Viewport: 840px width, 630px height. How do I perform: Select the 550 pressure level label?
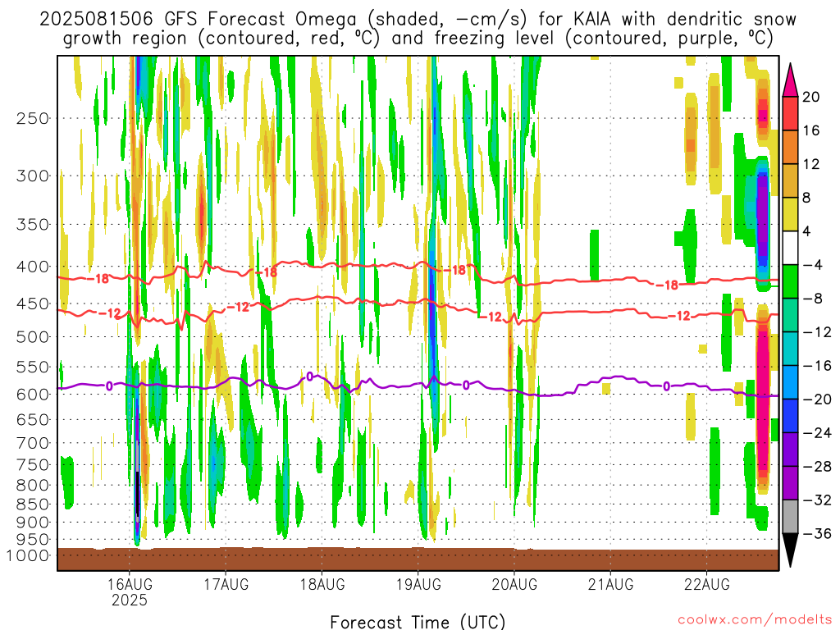tap(33, 367)
